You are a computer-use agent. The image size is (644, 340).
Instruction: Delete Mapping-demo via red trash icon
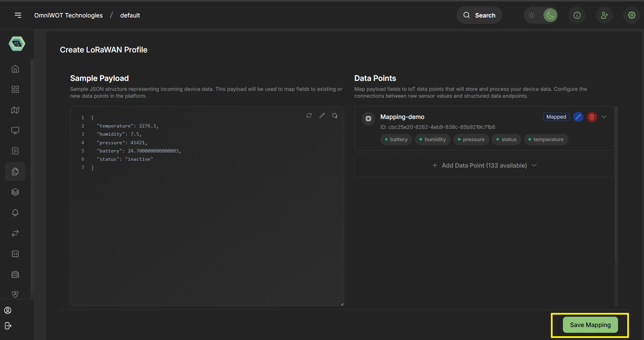pos(592,117)
